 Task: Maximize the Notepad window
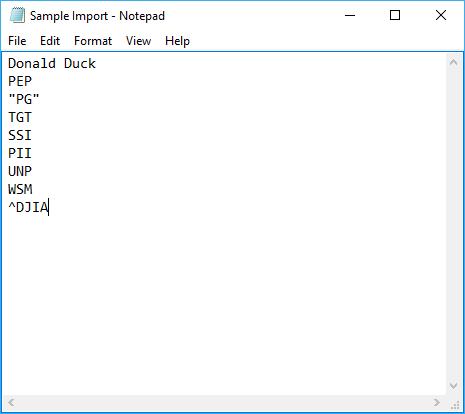395,15
